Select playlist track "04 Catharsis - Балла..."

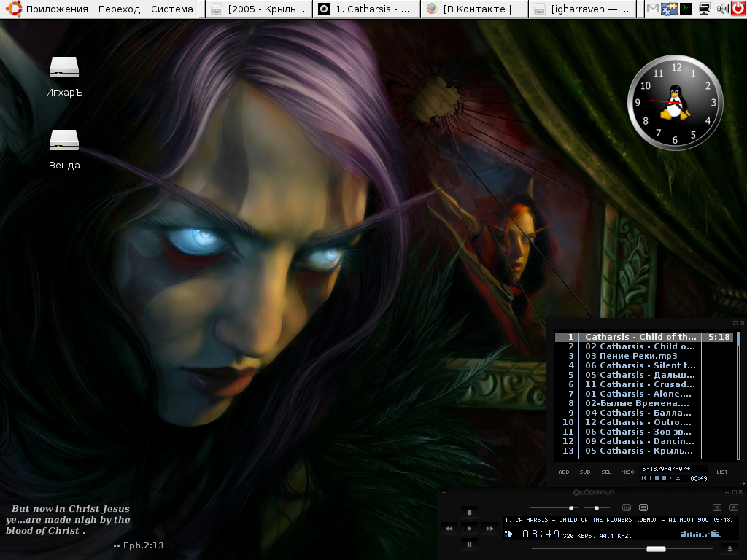[x=643, y=413]
